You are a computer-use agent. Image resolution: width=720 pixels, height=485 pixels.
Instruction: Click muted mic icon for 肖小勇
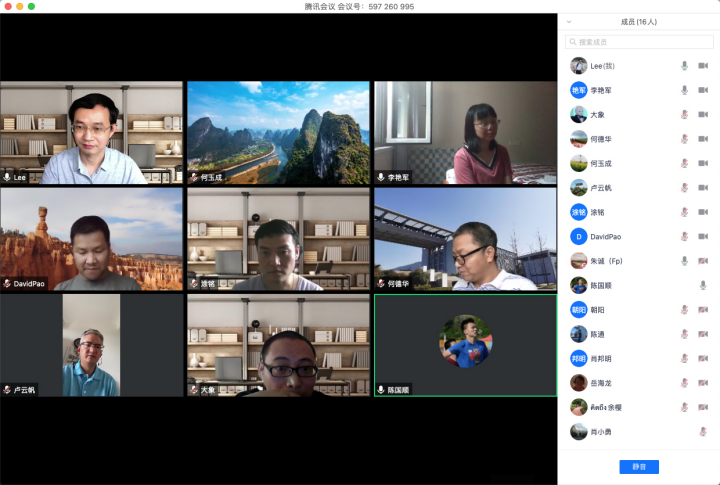(703, 432)
